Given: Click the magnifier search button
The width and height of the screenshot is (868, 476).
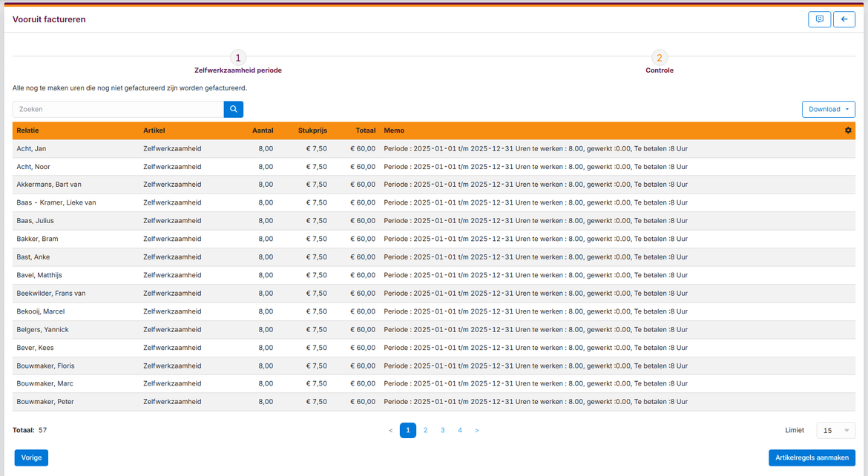Looking at the screenshot, I should pos(233,109).
